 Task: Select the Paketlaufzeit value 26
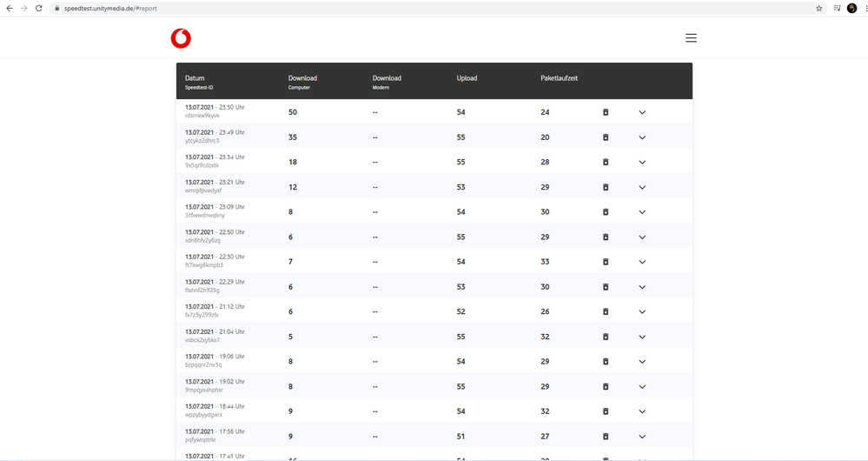pyautogui.click(x=545, y=312)
